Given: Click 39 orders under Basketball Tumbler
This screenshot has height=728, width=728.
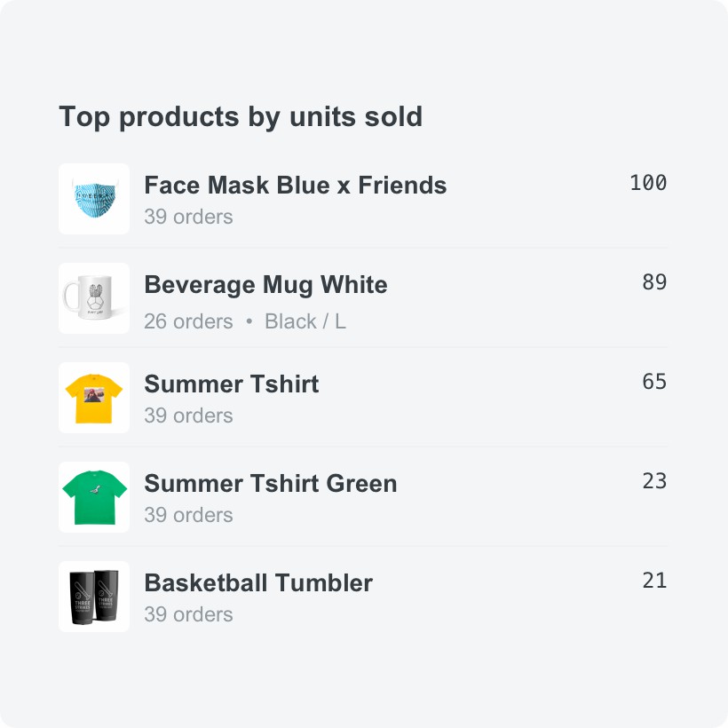Looking at the screenshot, I should (188, 614).
